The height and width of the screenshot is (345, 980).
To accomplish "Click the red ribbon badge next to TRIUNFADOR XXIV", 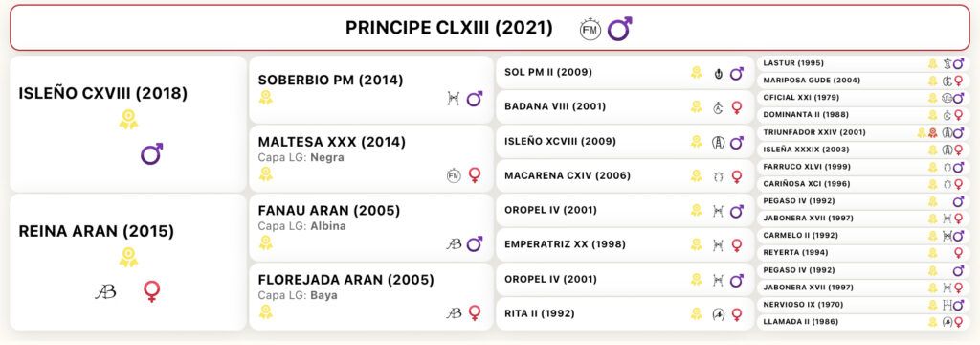I will pos(932,133).
